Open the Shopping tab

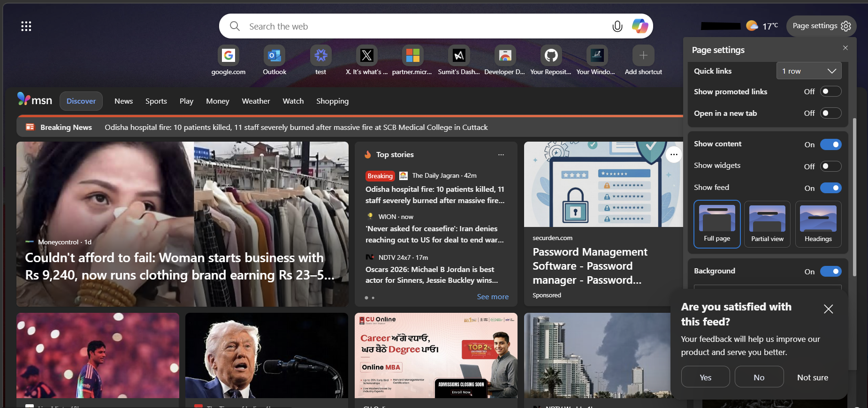pos(332,101)
